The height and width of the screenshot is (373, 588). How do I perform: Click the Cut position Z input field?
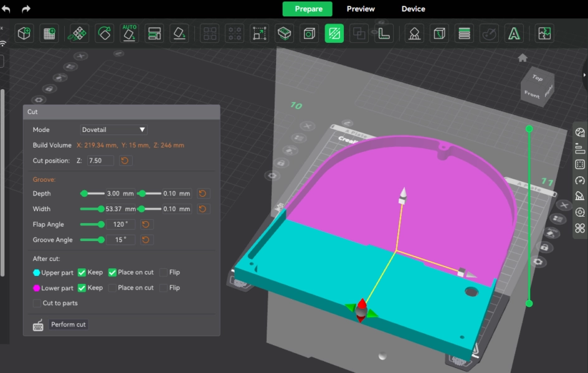coord(100,161)
